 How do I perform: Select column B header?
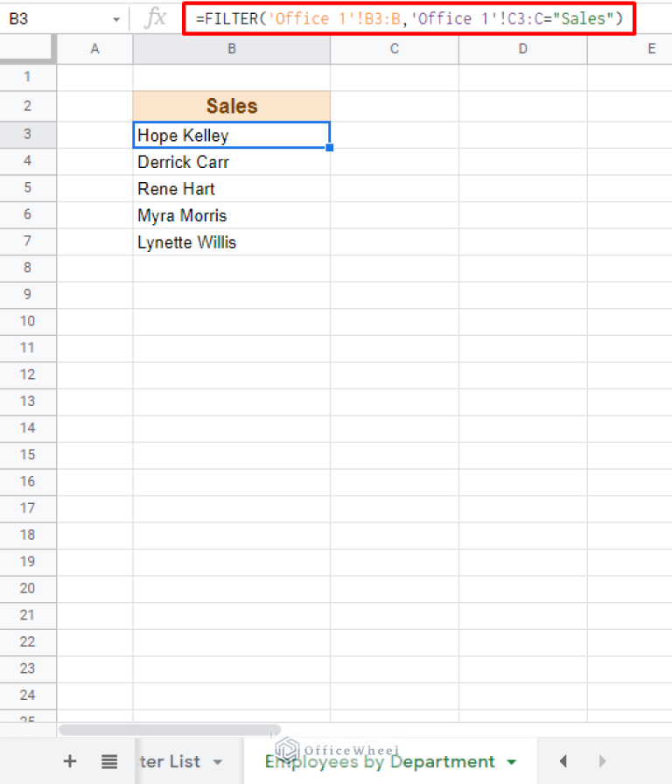(231, 50)
